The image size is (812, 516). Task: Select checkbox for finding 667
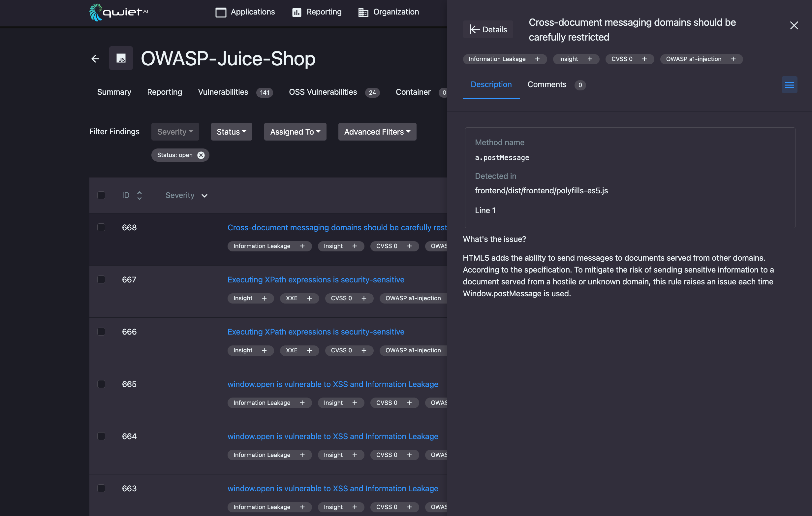click(x=101, y=279)
